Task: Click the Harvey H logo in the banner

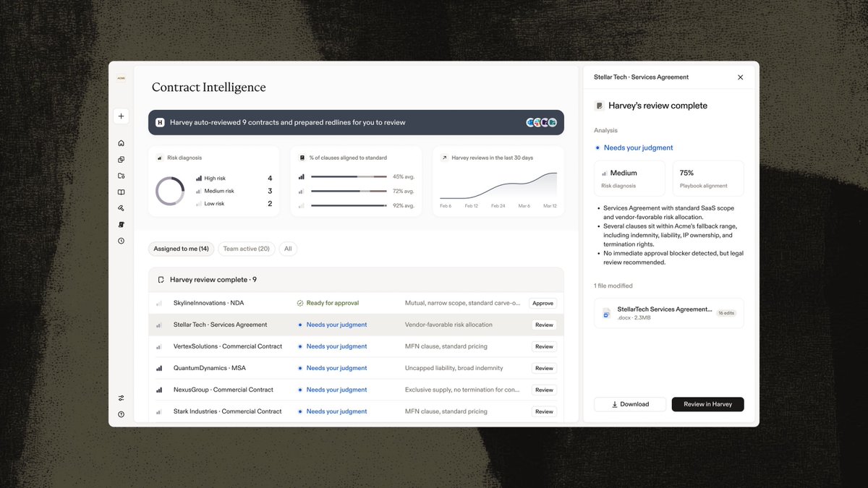Action: click(160, 123)
